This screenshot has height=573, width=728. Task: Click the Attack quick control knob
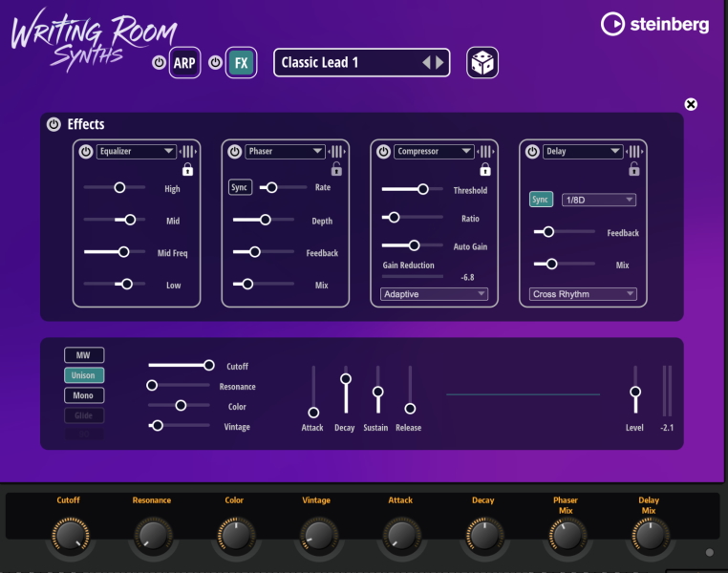(401, 536)
